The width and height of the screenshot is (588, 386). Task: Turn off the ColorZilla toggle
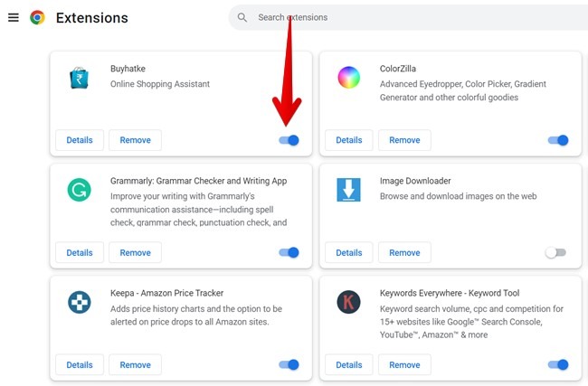[558, 140]
